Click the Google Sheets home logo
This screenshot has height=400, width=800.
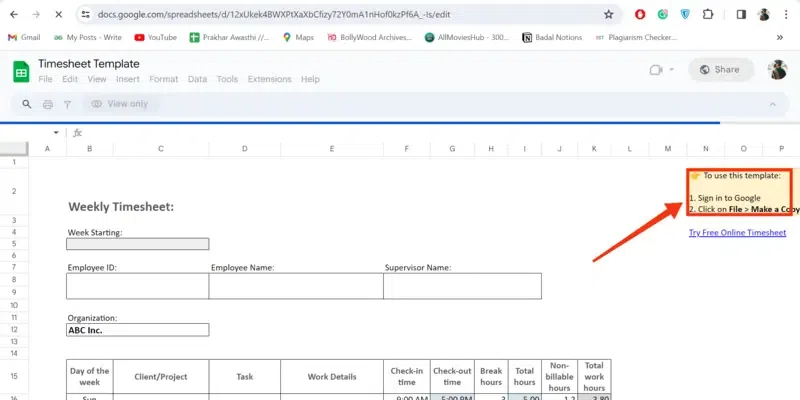(x=21, y=71)
